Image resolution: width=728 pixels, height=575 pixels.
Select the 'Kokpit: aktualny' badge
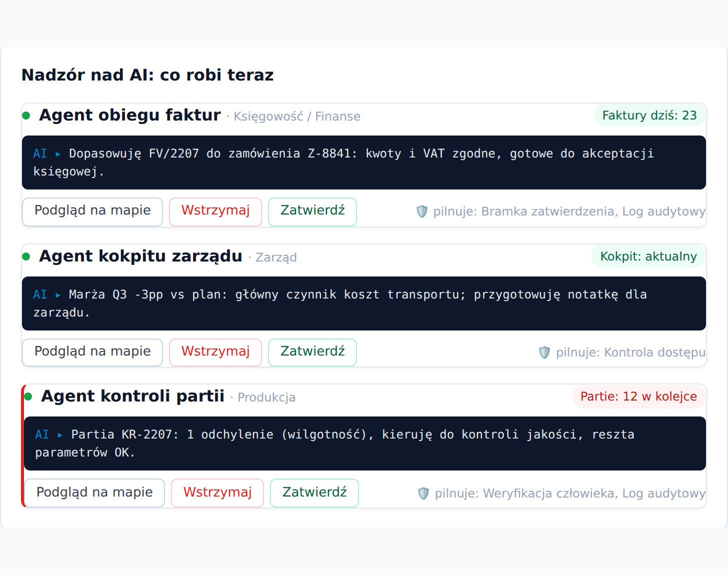click(648, 256)
